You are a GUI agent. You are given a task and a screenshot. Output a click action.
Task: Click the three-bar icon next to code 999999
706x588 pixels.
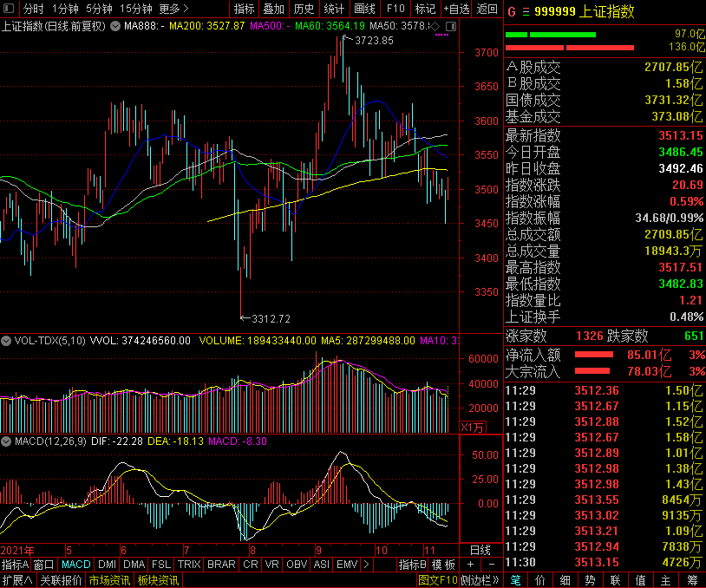pyautogui.click(x=525, y=12)
